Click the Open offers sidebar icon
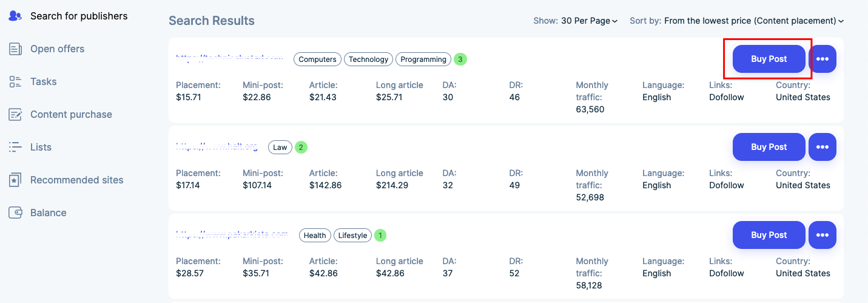 [x=15, y=49]
